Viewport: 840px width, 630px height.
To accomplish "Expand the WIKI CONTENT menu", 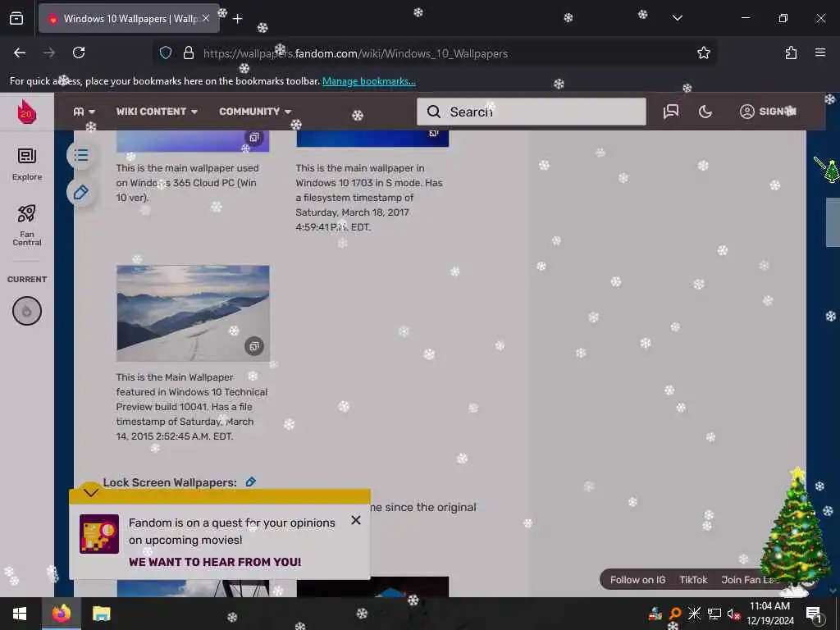I will point(157,112).
